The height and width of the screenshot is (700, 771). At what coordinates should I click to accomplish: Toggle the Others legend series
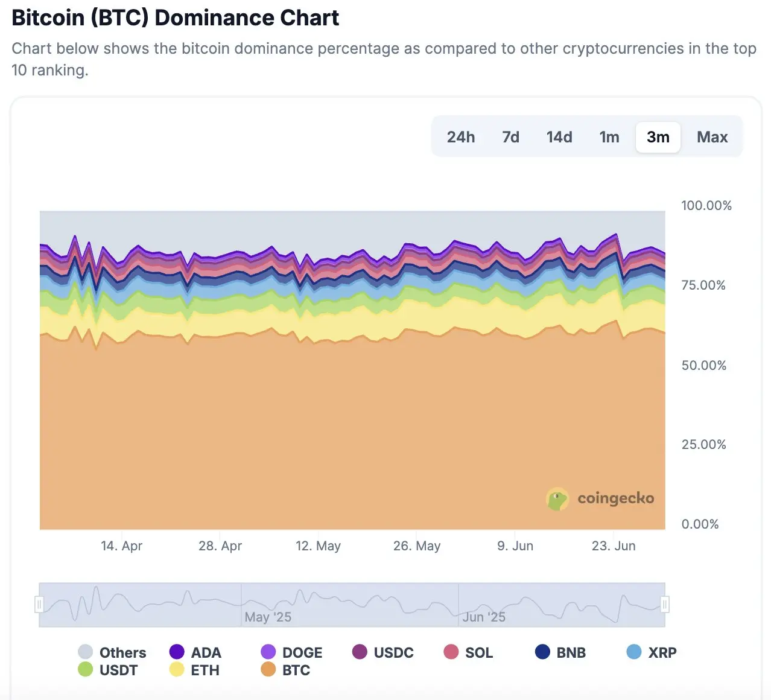(112, 652)
